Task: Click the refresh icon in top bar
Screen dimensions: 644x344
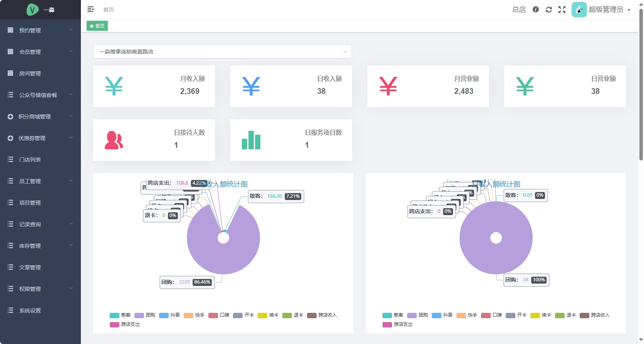Action: click(x=549, y=10)
